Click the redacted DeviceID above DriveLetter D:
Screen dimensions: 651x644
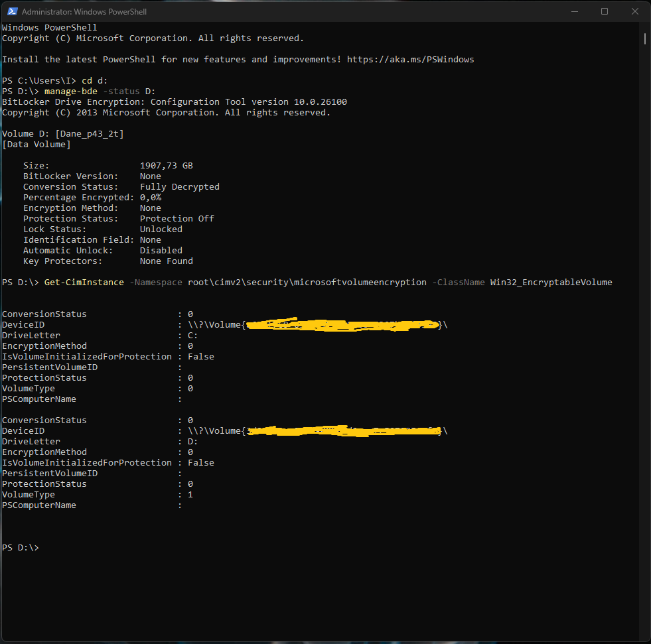pos(343,431)
